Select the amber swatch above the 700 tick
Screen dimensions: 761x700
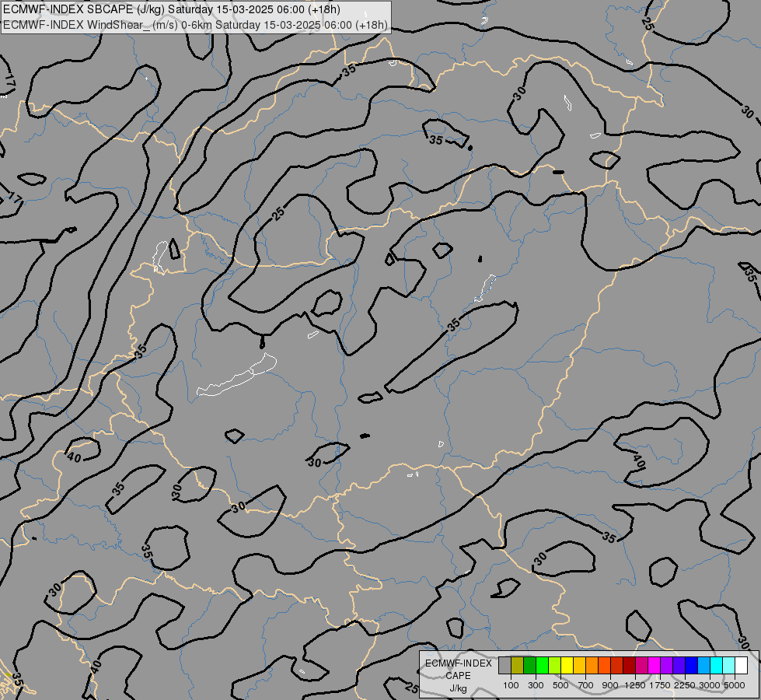[579, 665]
